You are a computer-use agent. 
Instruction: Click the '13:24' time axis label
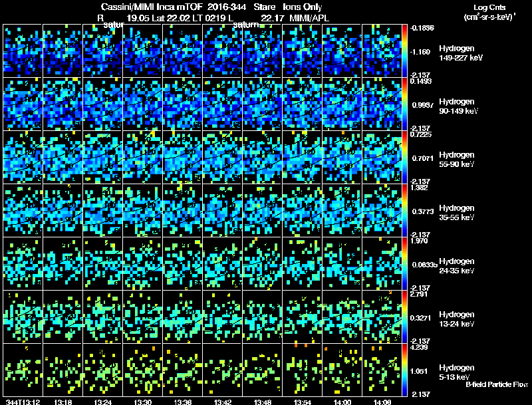[103, 402]
